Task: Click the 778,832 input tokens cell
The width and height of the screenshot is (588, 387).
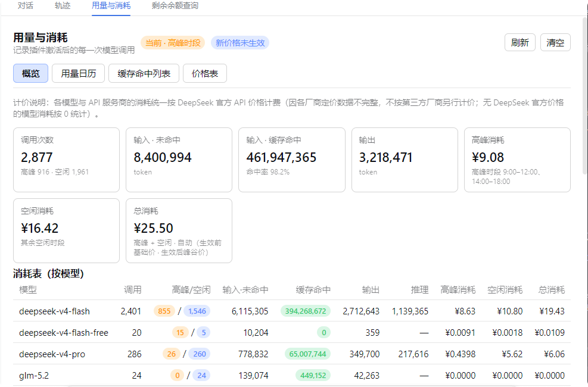Action: [253, 354]
